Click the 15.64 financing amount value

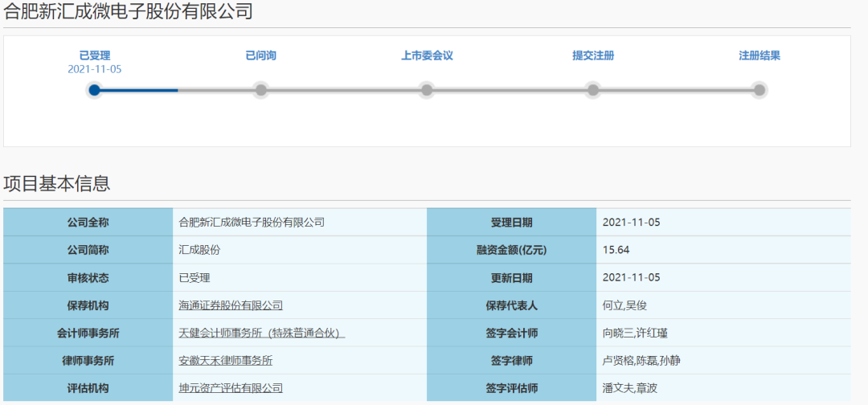coord(616,250)
